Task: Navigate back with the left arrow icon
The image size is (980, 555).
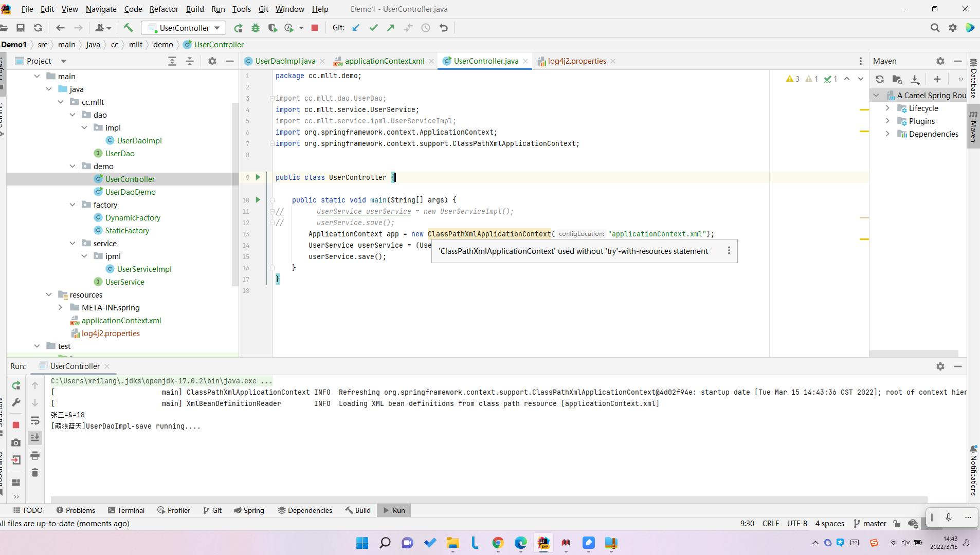Action: pyautogui.click(x=60, y=28)
